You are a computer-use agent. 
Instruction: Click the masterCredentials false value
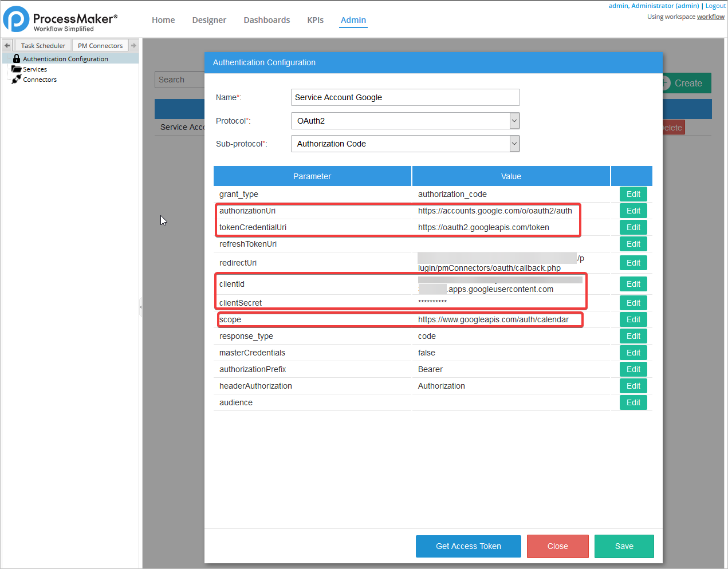tap(427, 353)
